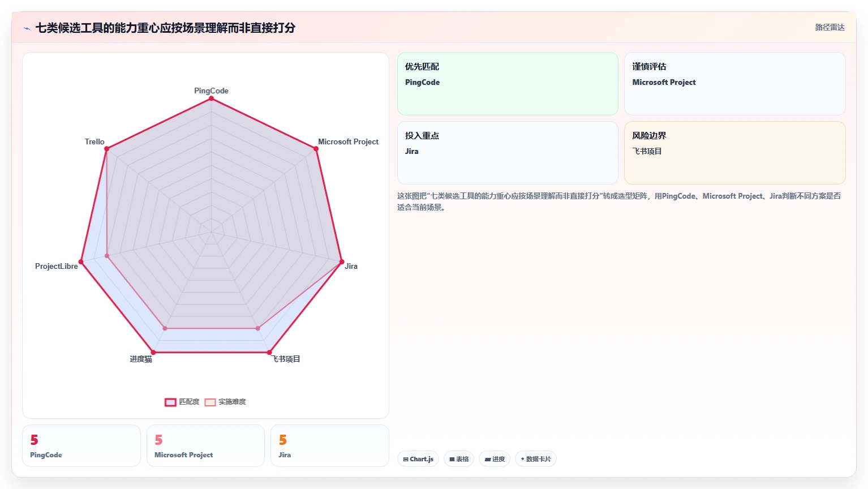Click the description paragraph starting 这张图把
Screen dimensions: 868x489
(619, 201)
